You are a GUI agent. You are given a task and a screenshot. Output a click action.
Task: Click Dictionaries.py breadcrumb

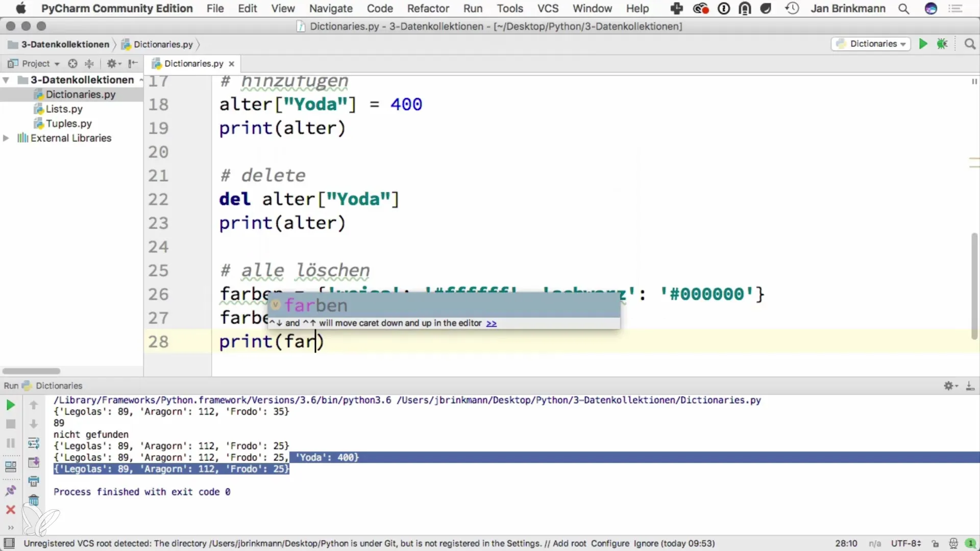click(x=163, y=44)
